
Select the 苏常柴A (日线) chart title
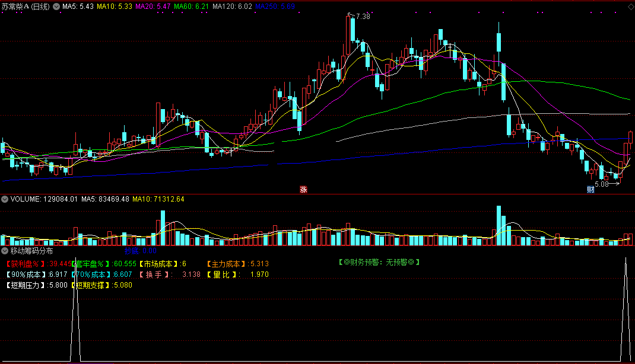pyautogui.click(x=26, y=7)
